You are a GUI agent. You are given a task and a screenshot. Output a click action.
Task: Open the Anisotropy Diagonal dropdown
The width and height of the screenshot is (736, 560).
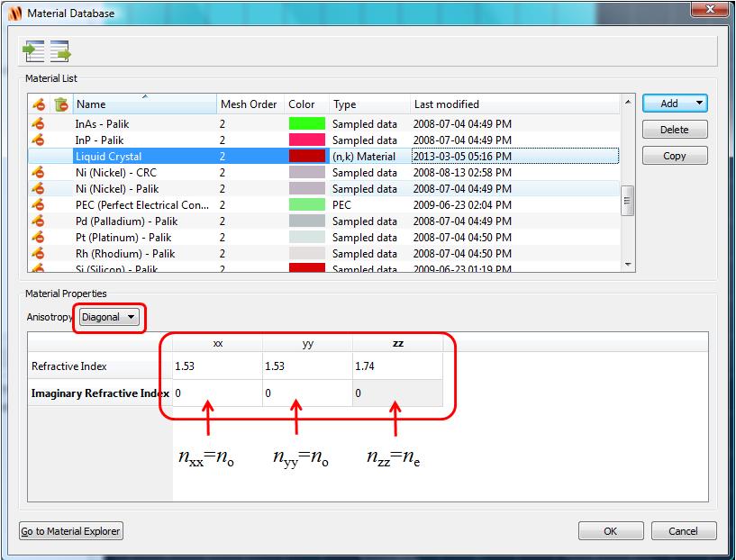(x=108, y=317)
